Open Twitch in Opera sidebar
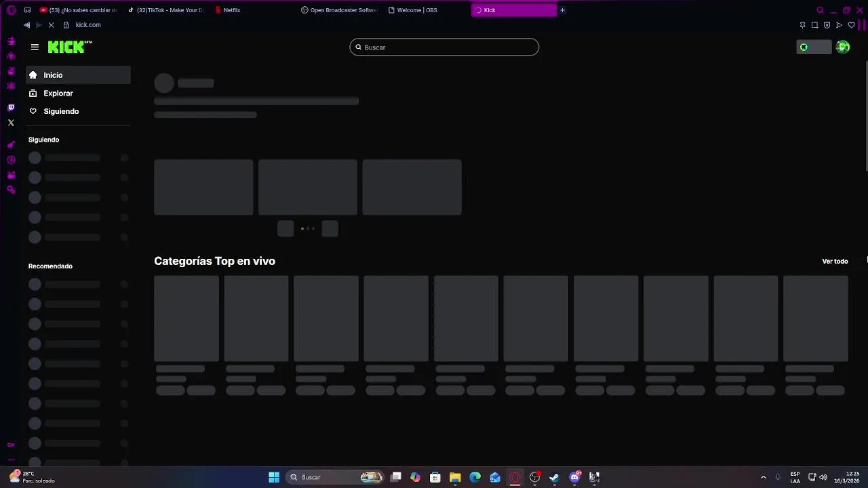Viewport: 868px width, 488px height. [x=11, y=108]
